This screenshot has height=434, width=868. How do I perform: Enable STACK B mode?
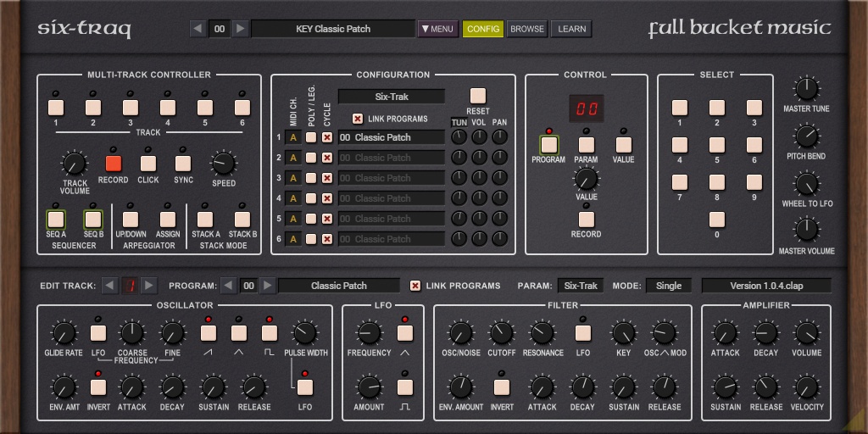coord(242,220)
